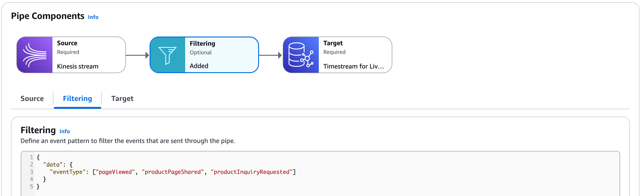The image size is (644, 196).
Task: Click the "productPageShared" value in editor
Action: (173, 172)
